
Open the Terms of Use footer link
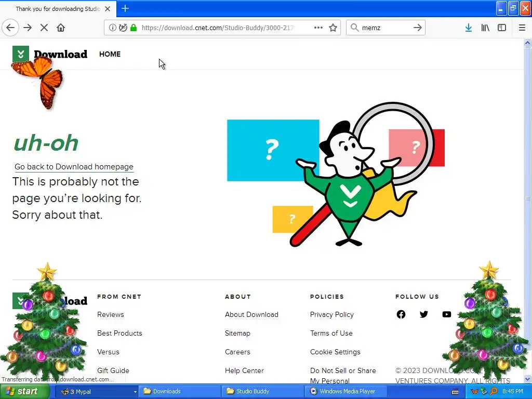pos(331,333)
